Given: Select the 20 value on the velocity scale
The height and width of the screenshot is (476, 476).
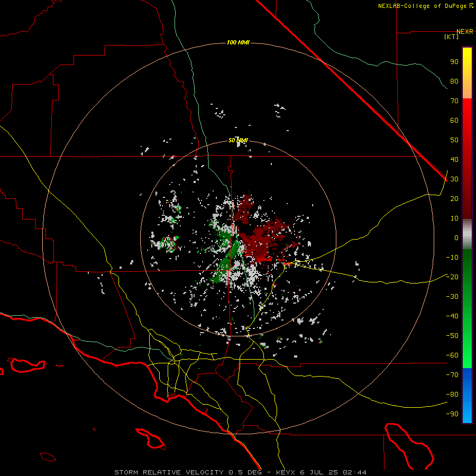Looking at the screenshot, I should [454, 199].
